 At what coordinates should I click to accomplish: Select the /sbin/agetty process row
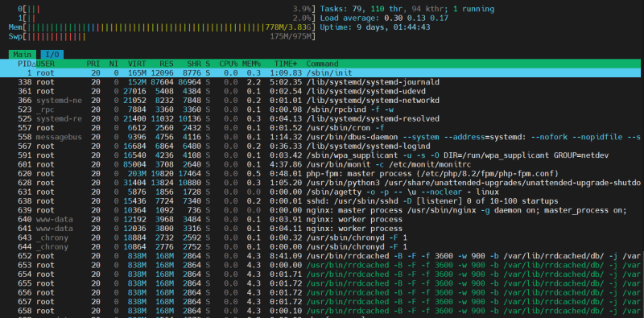[320, 192]
